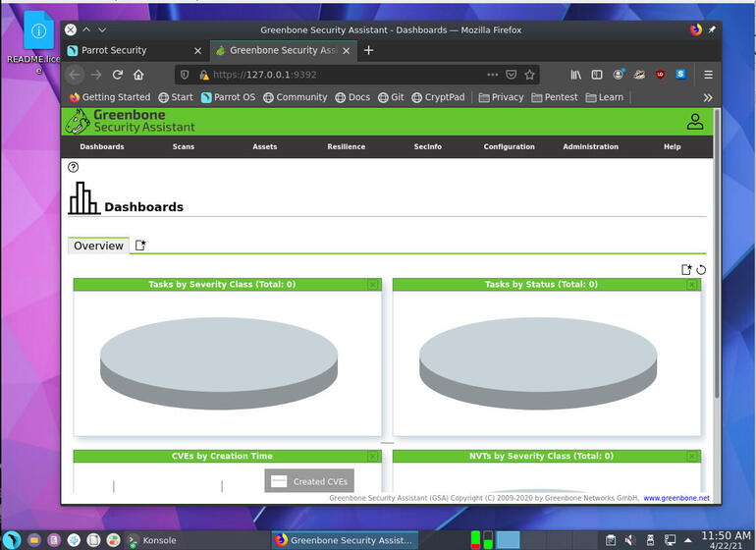The width and height of the screenshot is (756, 550).
Task: Open the Greenbone user account icon
Action: [695, 122]
